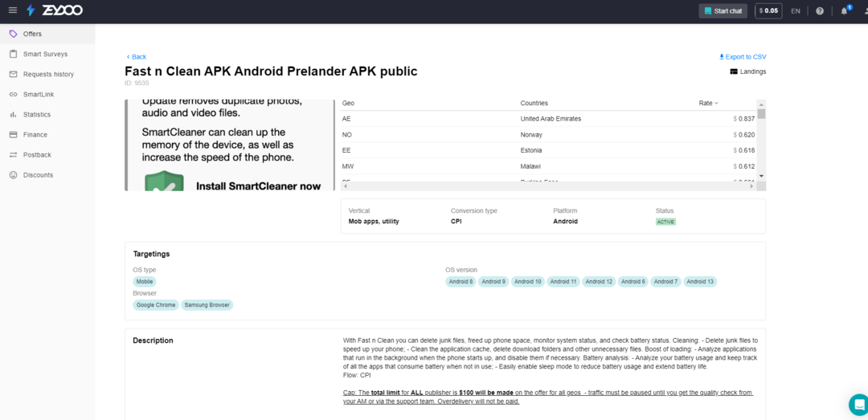The height and width of the screenshot is (420, 868).
Task: Go to Smart Surveys in sidebar
Action: 45,54
